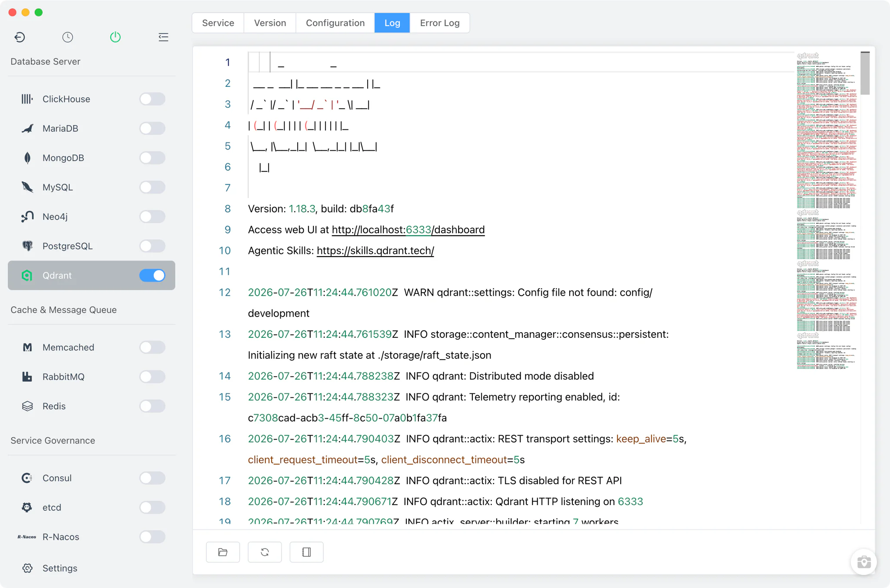This screenshot has width=890, height=588.
Task: Click the log minimap overview
Action: pyautogui.click(x=827, y=211)
